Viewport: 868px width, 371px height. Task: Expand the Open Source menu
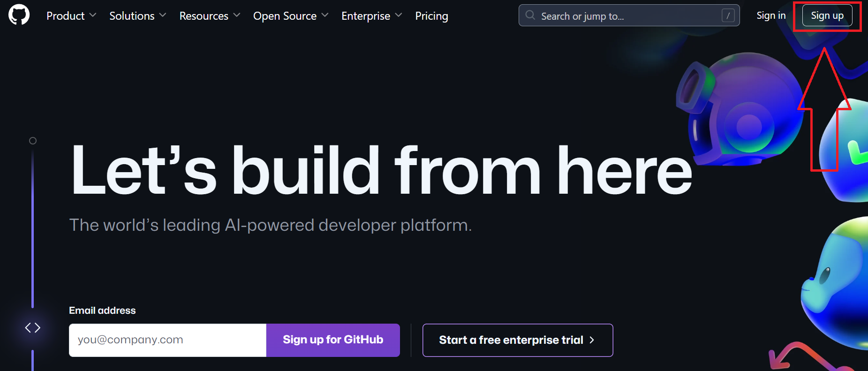point(291,15)
